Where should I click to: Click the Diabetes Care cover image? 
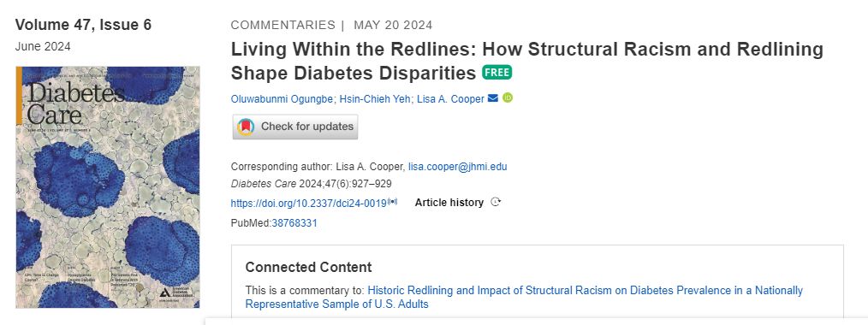[107, 187]
